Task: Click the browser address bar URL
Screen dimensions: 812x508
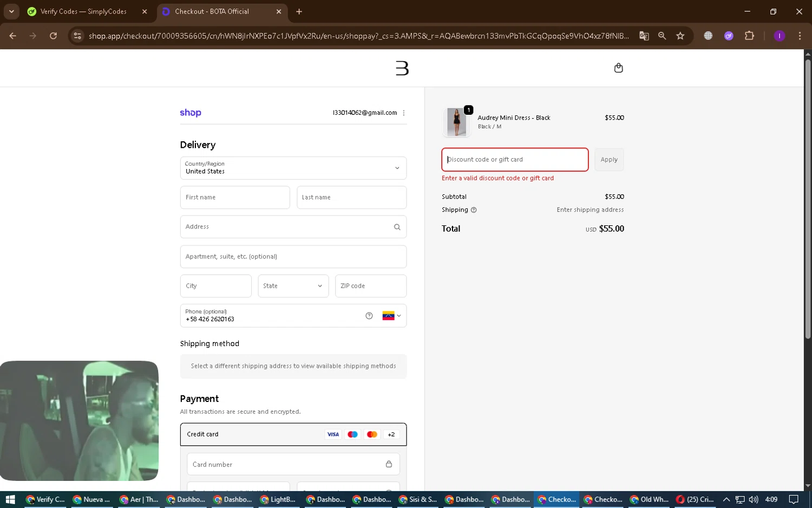Action: (358, 36)
